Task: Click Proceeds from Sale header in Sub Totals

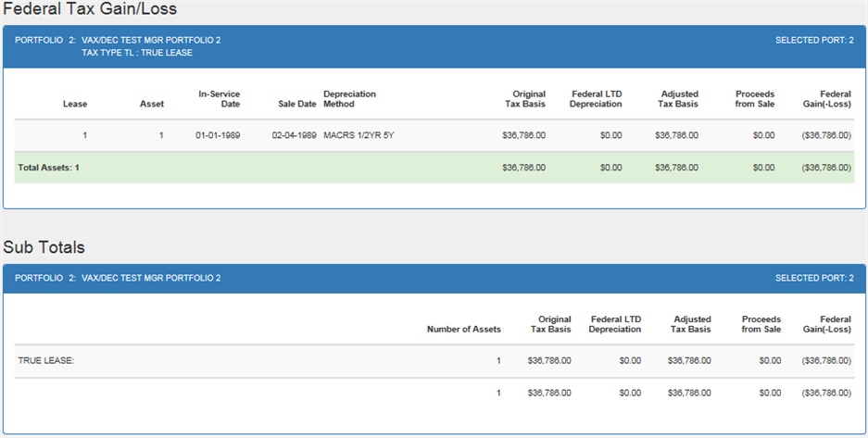Action: tap(761, 324)
